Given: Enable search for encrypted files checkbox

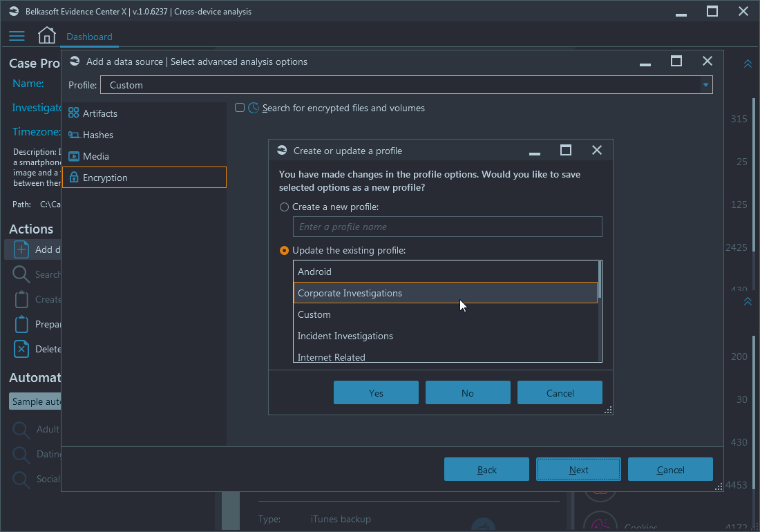Looking at the screenshot, I should [240, 108].
